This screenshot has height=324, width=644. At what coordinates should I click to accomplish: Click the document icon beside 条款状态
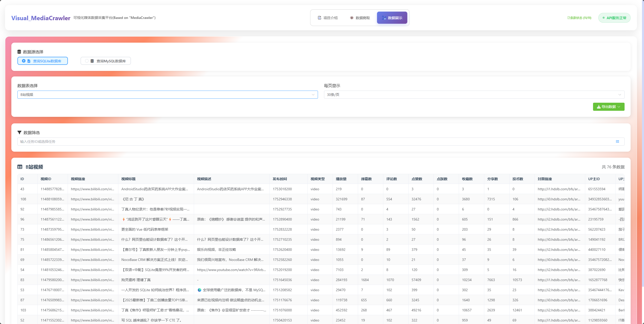pos(569,18)
